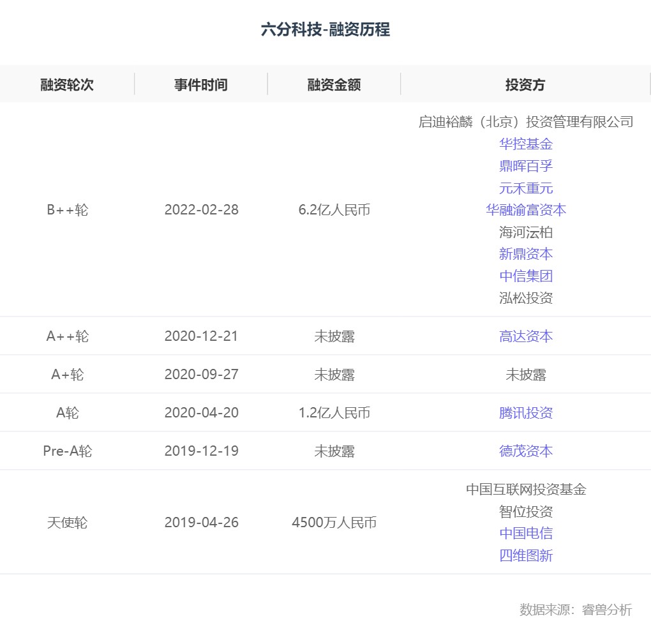Click the date 2019-12-19
Image resolution: width=651 pixels, height=644 pixels.
pos(201,451)
